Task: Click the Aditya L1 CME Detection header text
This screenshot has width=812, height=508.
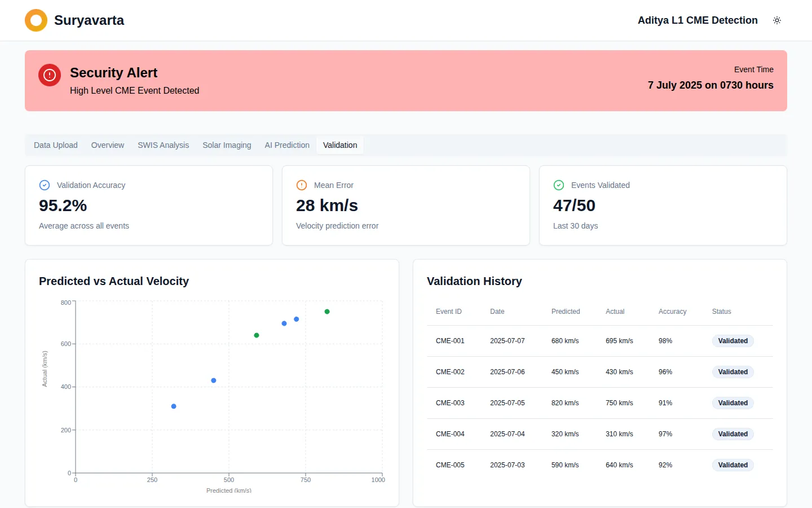Action: tap(698, 20)
